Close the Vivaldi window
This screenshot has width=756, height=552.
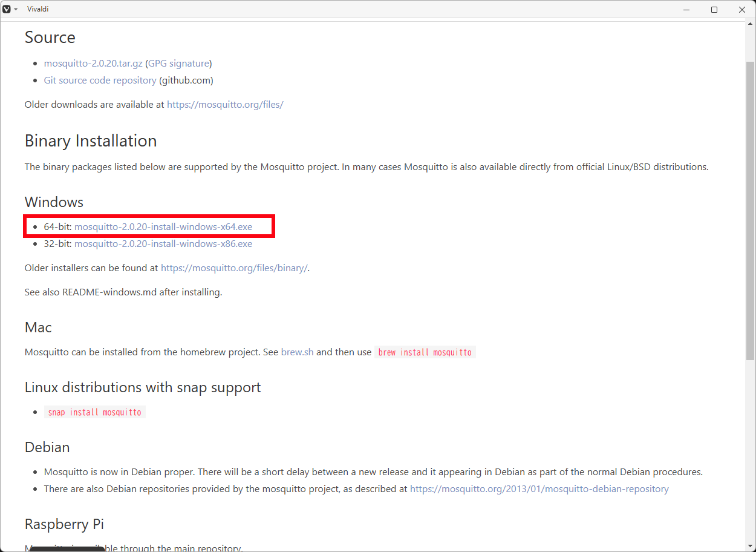tap(742, 10)
